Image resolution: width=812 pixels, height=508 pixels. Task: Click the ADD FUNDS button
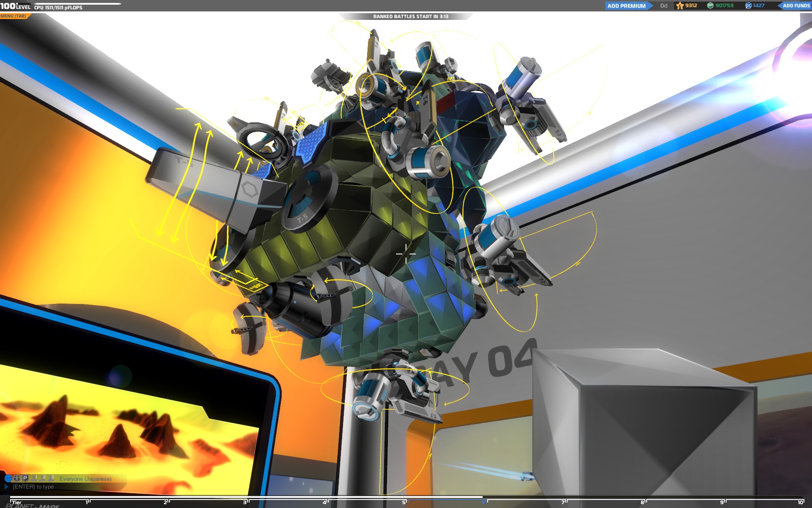[795, 6]
